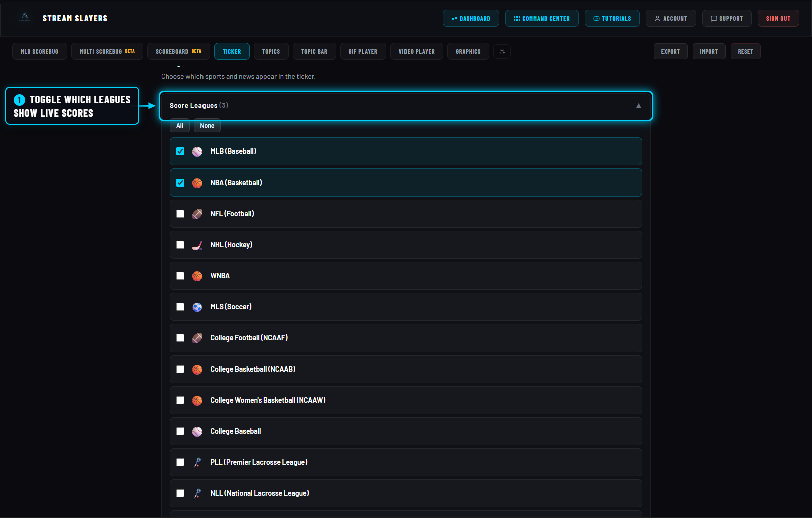Click the basketball icon beside NBA (Basketball)
The width and height of the screenshot is (812, 518).
tap(197, 183)
